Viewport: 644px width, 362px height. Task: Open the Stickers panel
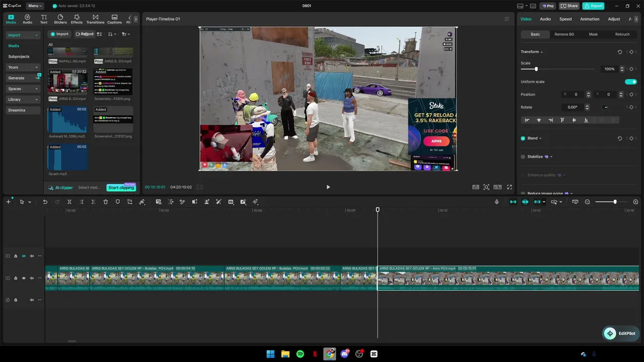click(x=60, y=19)
